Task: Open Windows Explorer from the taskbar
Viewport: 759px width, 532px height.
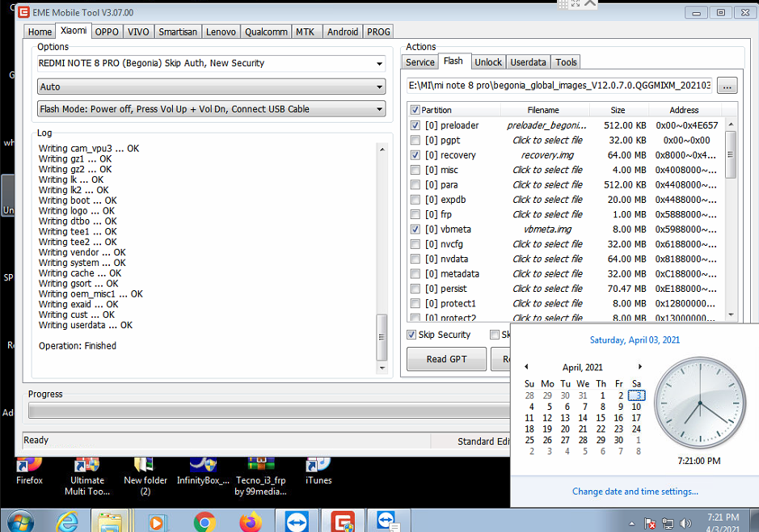Action: coord(110,521)
